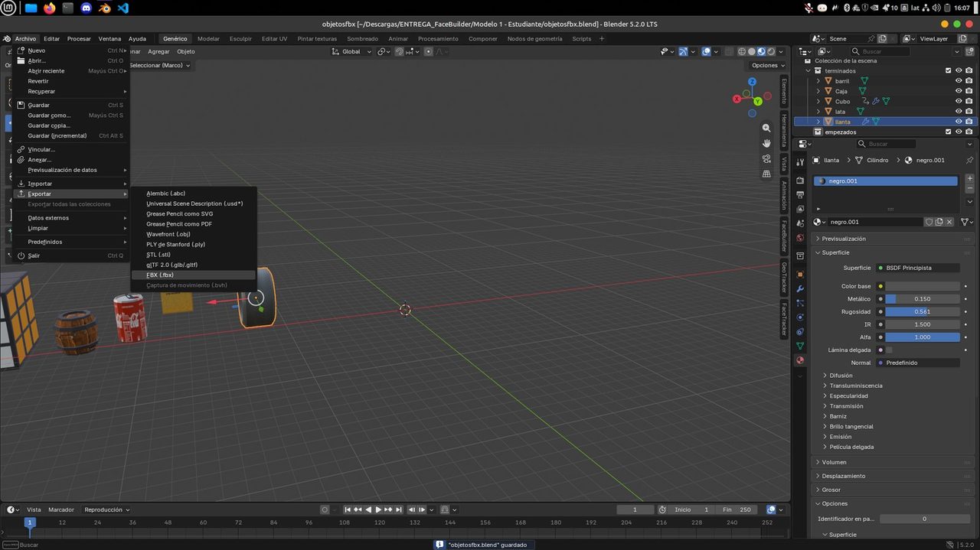980x550 pixels.
Task: Open the FaceBuilder sidebar tab
Action: (x=784, y=236)
